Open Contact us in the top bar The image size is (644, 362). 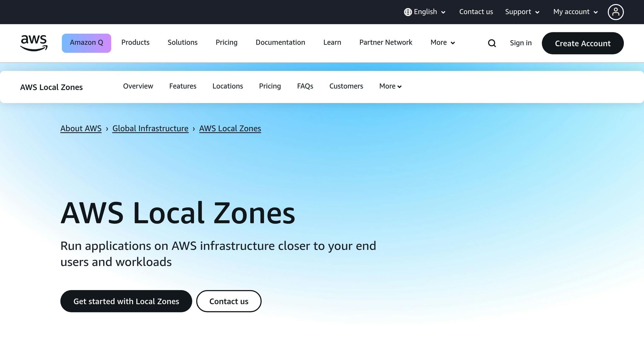476,12
